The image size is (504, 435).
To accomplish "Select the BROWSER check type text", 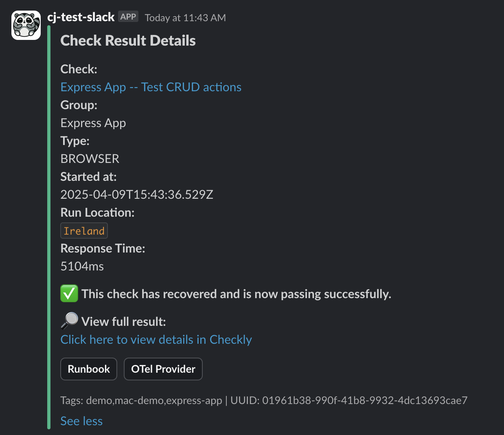I will 90,158.
